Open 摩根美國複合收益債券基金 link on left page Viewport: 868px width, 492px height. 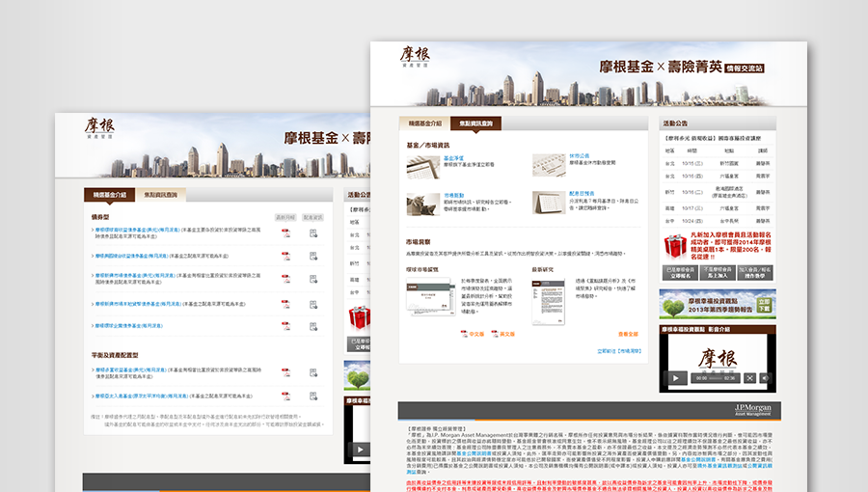click(131, 257)
